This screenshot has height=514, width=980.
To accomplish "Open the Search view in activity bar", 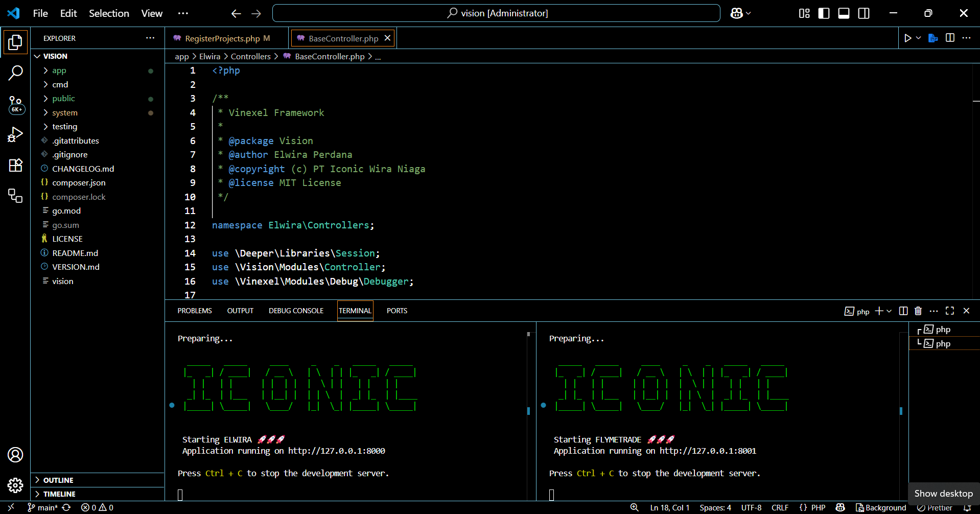I will tap(15, 73).
